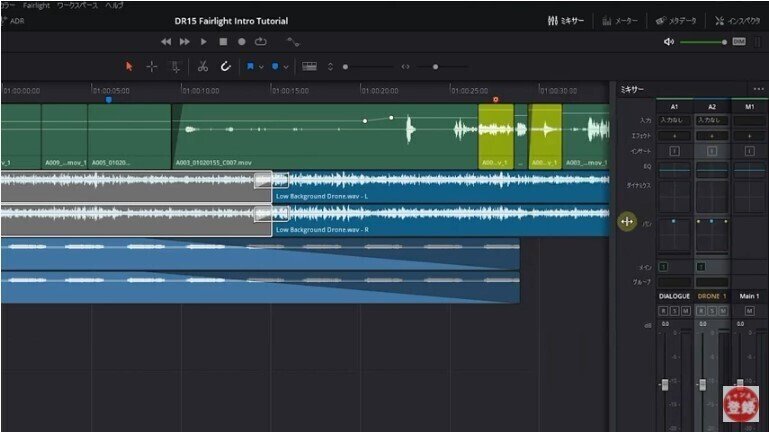Click the red marker on timeline ruler
Screen dimensions: 769x432
pos(495,100)
